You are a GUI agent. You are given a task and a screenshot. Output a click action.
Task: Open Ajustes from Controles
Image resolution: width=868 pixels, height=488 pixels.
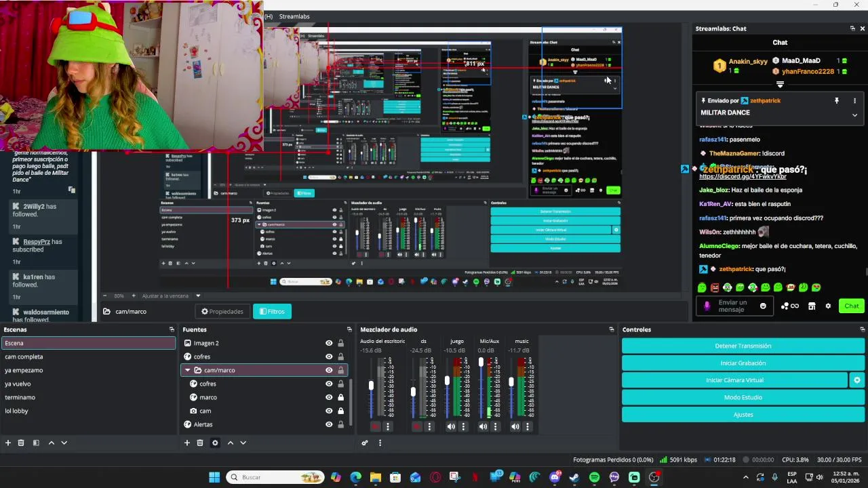point(743,415)
